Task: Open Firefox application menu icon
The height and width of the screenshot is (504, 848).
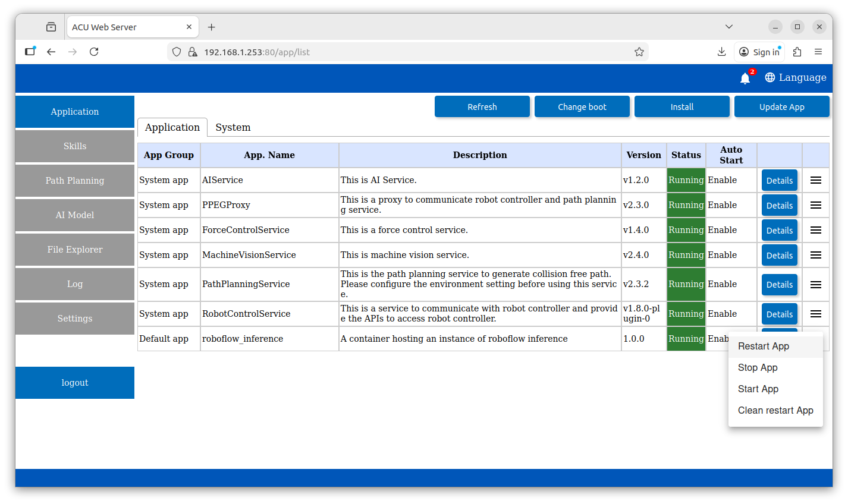Action: coord(818,52)
